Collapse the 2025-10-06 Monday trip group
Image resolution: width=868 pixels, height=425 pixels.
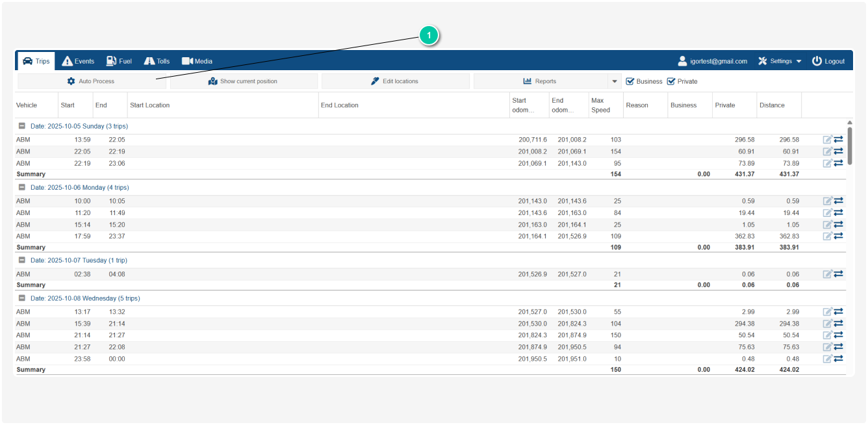tap(22, 187)
